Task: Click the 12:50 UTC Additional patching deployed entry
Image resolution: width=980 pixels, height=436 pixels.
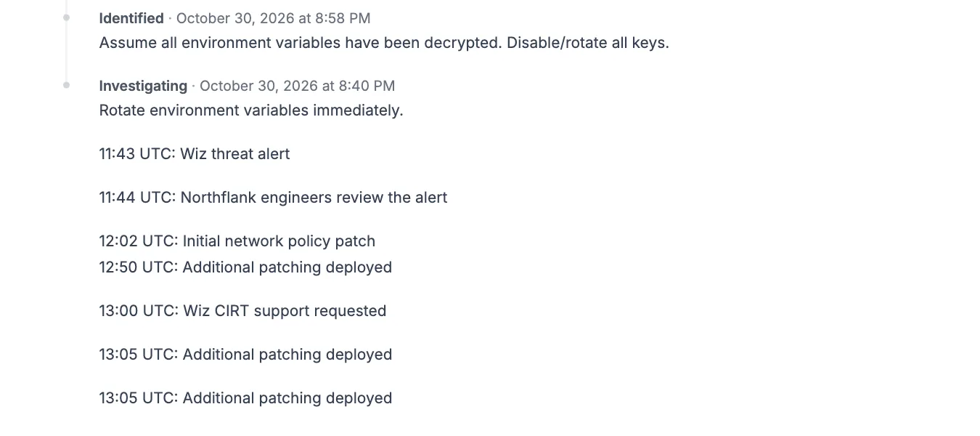Action: (x=245, y=267)
